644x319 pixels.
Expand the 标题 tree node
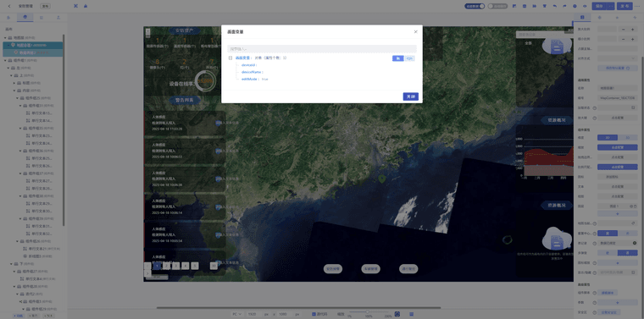(x=14, y=83)
